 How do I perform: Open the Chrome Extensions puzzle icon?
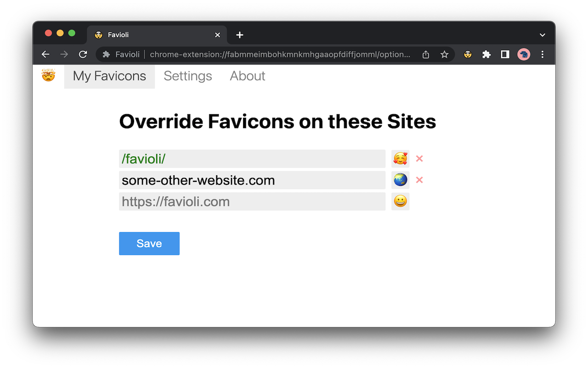486,54
